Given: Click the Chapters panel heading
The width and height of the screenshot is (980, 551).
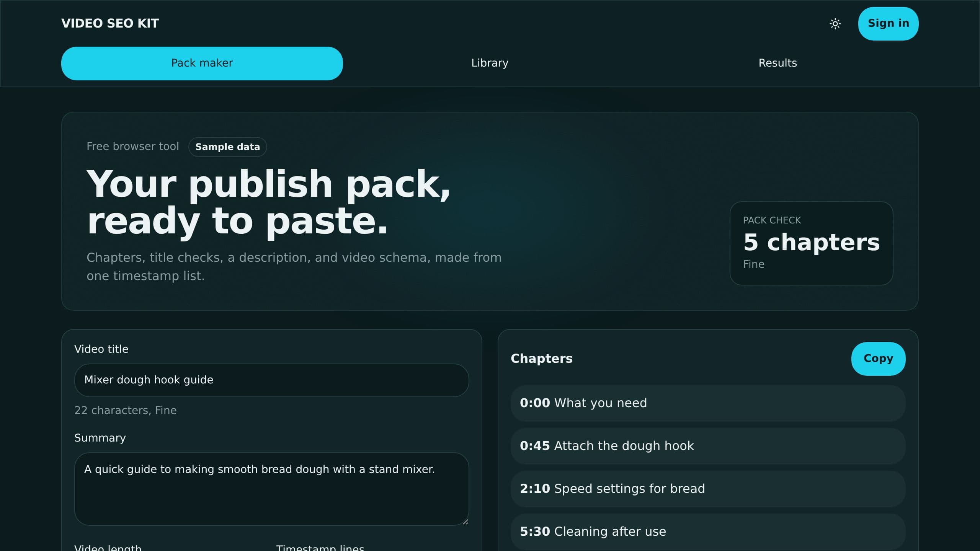Looking at the screenshot, I should [x=541, y=359].
